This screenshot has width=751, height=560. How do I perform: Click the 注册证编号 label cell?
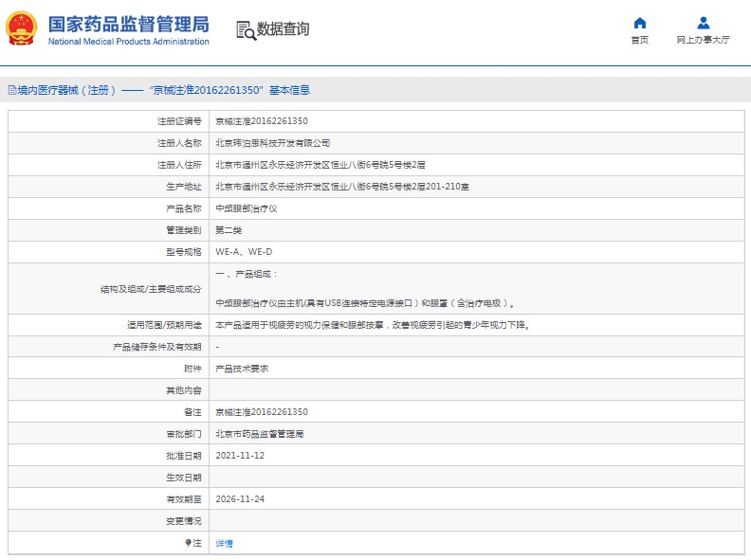point(109,121)
